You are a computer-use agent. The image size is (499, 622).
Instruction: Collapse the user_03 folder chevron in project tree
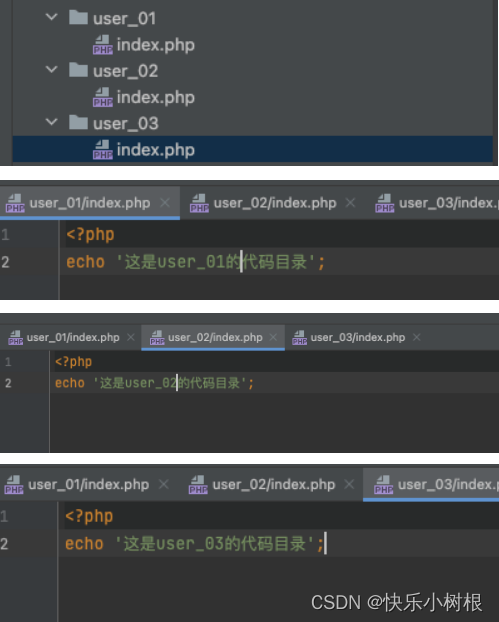(52, 122)
